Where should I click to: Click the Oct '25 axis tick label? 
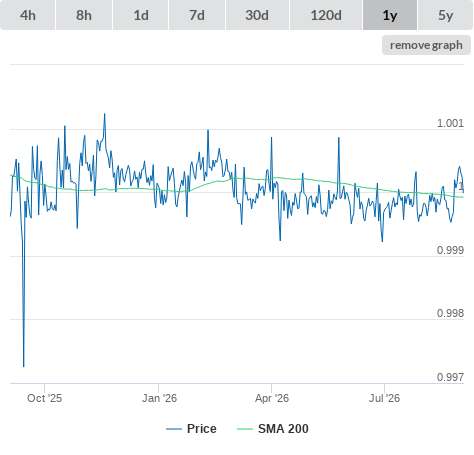[x=44, y=398]
